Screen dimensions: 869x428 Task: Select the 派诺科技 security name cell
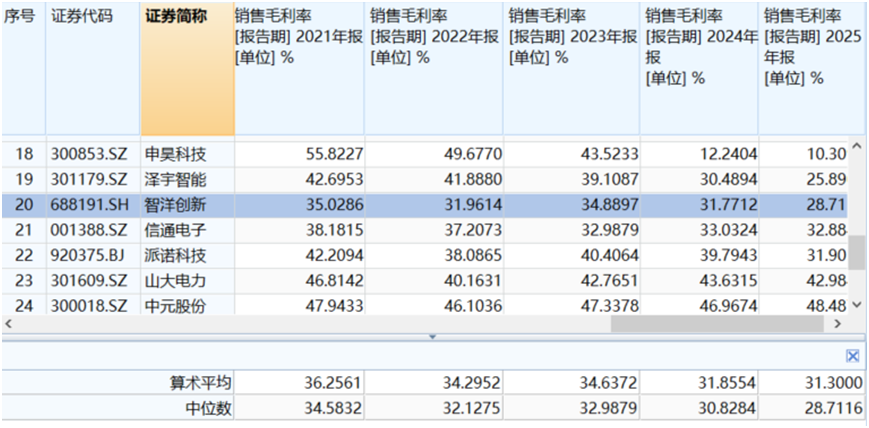click(176, 256)
